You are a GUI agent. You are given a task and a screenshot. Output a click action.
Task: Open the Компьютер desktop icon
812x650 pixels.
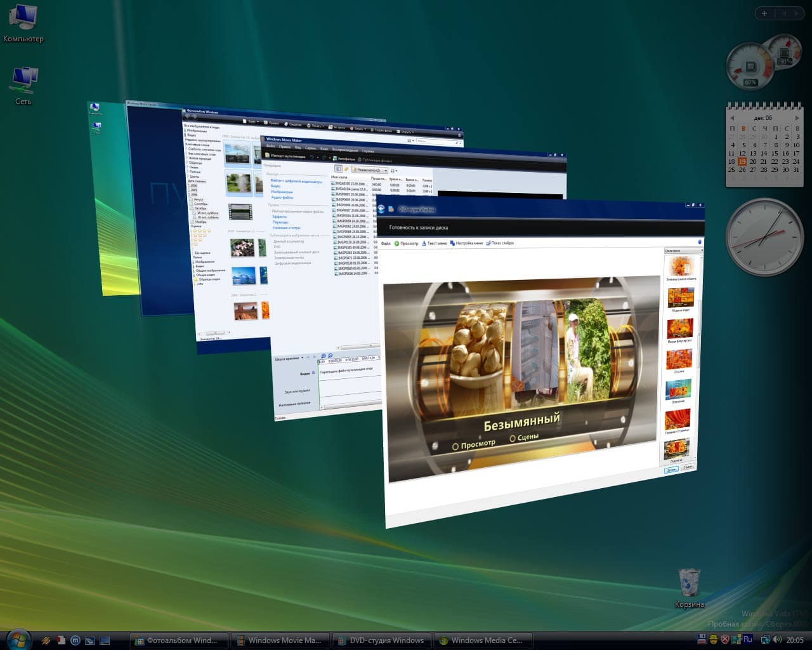(x=23, y=24)
